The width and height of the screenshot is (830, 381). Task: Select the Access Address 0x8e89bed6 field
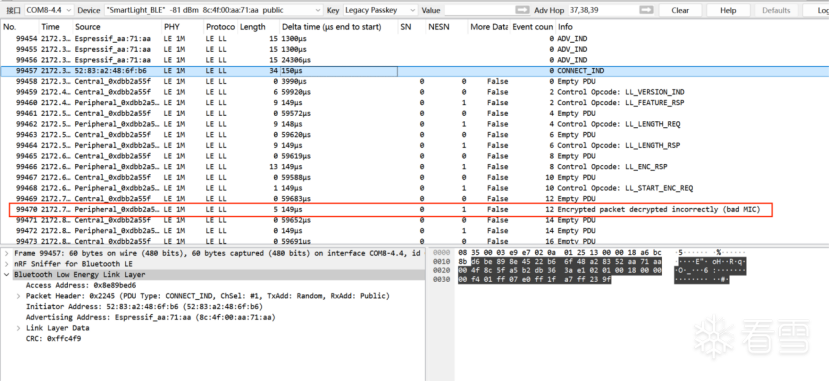click(81, 285)
